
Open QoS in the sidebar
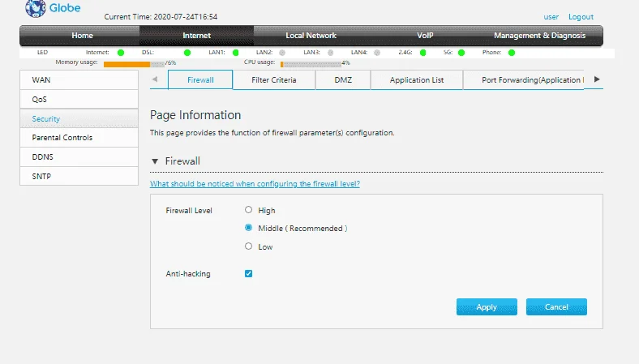point(79,100)
